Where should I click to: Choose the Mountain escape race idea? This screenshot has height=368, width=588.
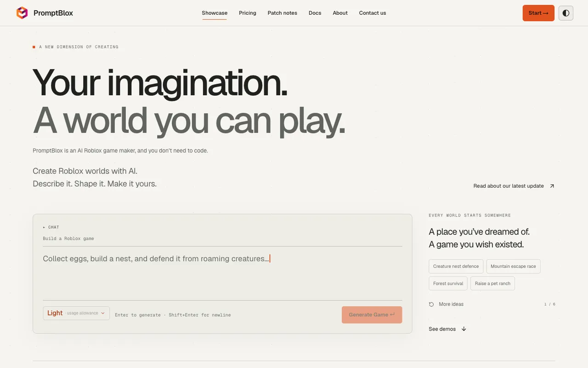click(514, 266)
